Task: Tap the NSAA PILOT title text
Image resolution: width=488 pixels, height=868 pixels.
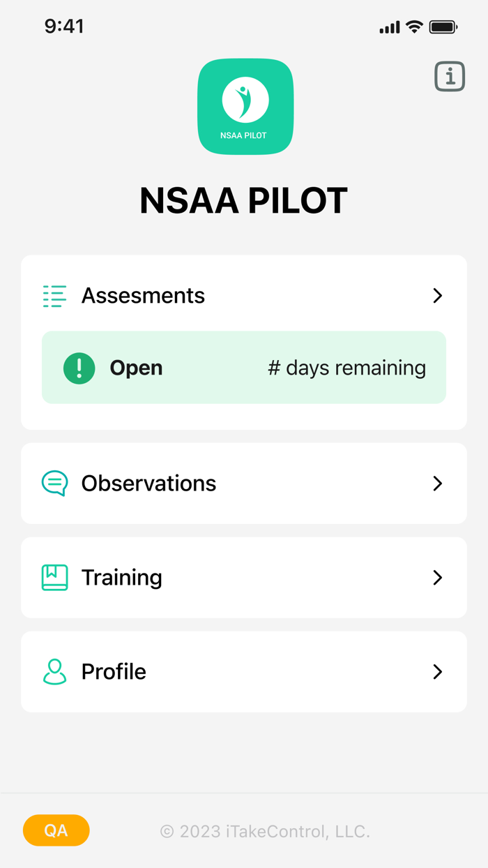Action: pos(243,200)
